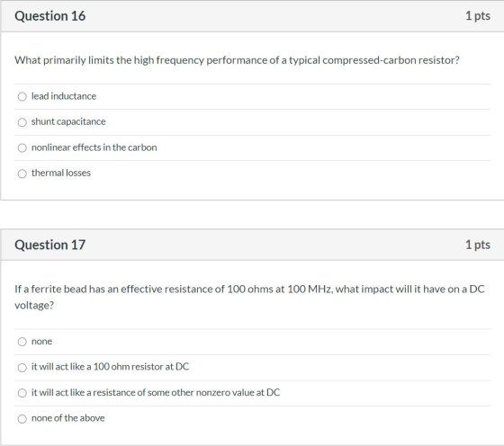Select 'none' radio for Question 17
504x446 pixels.
pyautogui.click(x=22, y=342)
